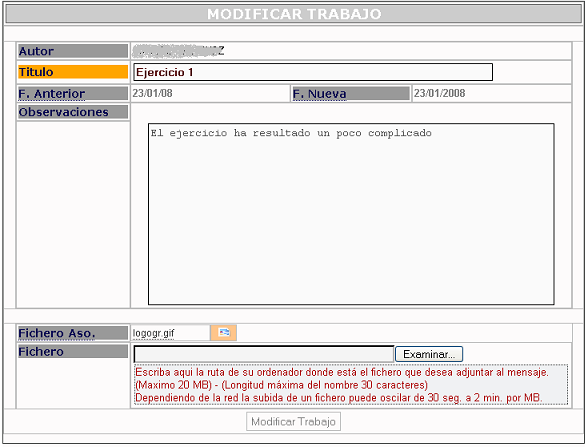
Task: Click the blurred author name value
Action: (x=178, y=51)
